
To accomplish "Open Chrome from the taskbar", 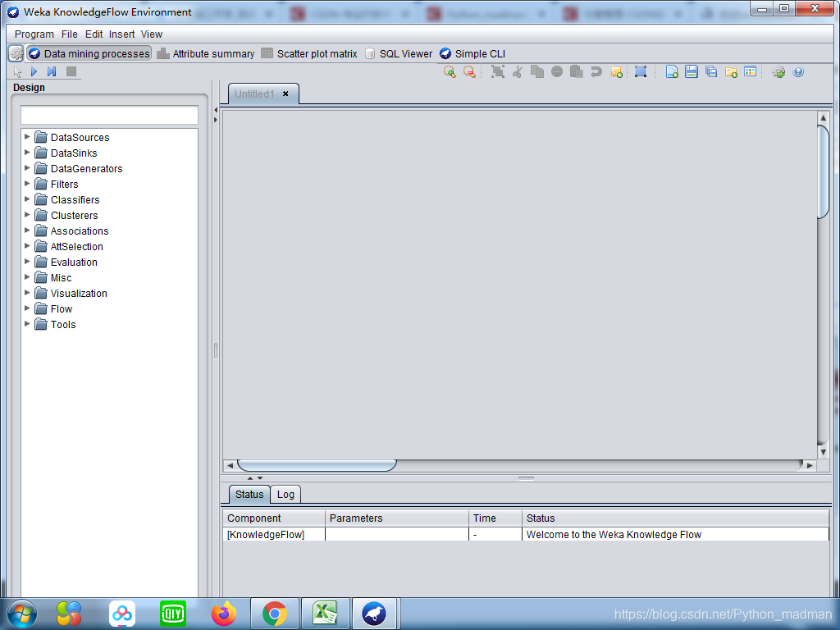I will 274,614.
